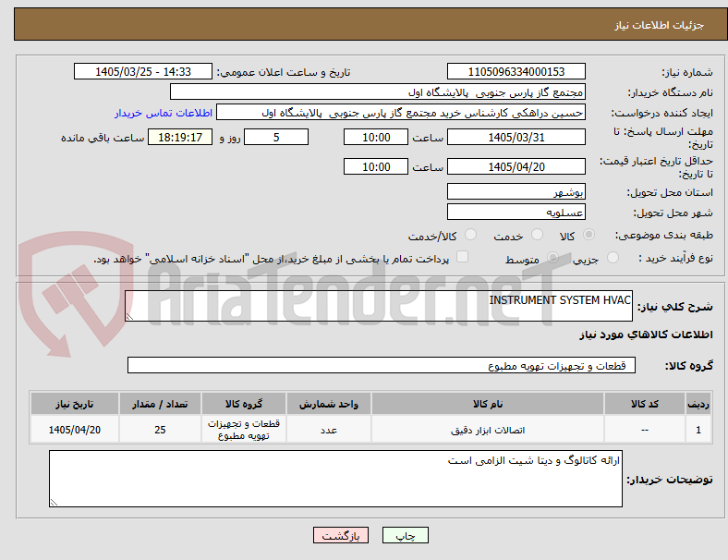Viewport: 728px width, 560px height.
Task: Click the resize handle of the description box
Action: click(129, 317)
